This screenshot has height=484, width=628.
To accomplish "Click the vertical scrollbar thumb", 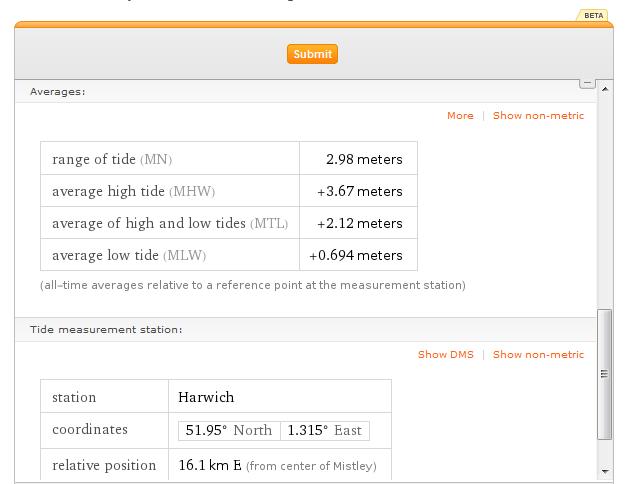I will (x=604, y=374).
